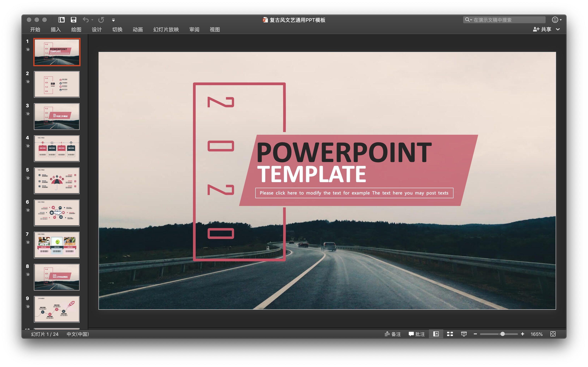Click the smiley feedback icon
Viewport: 588px width, 367px height.
(x=555, y=20)
